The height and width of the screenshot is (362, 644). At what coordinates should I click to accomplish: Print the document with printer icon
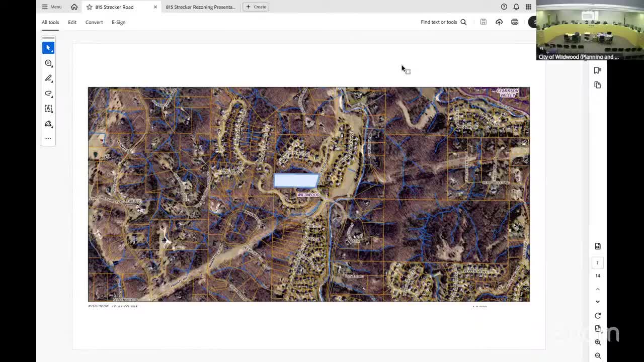(515, 22)
